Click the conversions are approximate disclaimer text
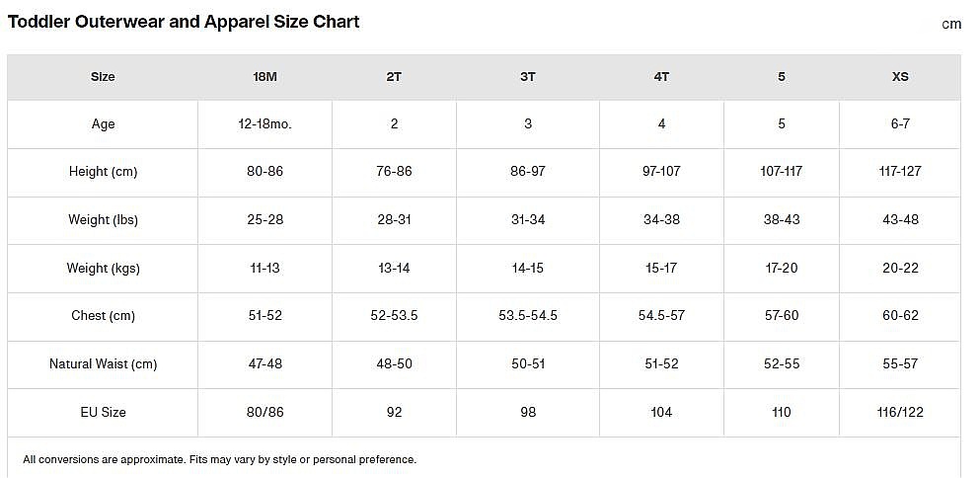 [x=219, y=459]
